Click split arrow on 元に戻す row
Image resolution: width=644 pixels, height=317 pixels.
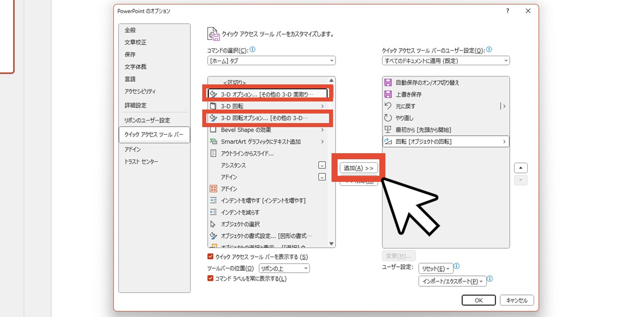click(x=503, y=106)
